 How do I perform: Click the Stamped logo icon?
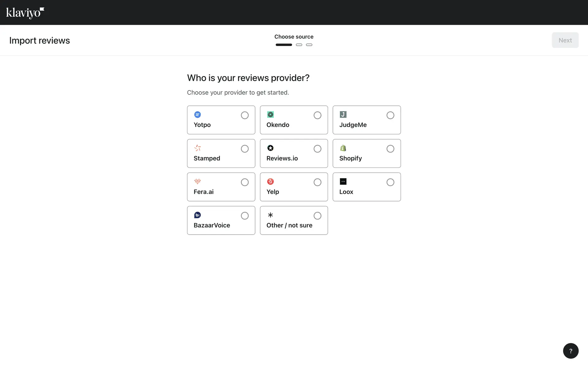pyautogui.click(x=198, y=148)
